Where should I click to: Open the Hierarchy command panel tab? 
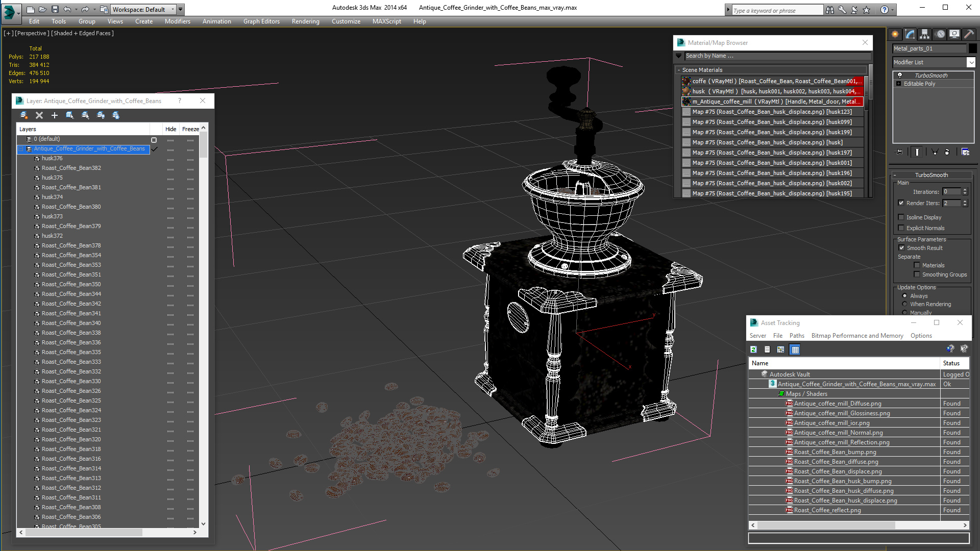click(924, 34)
